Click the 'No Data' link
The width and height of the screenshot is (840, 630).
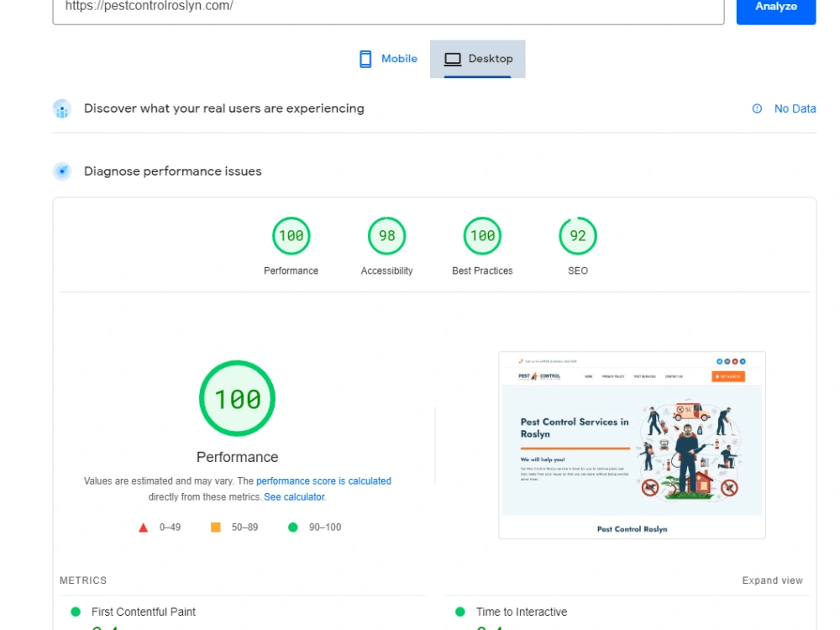click(793, 108)
